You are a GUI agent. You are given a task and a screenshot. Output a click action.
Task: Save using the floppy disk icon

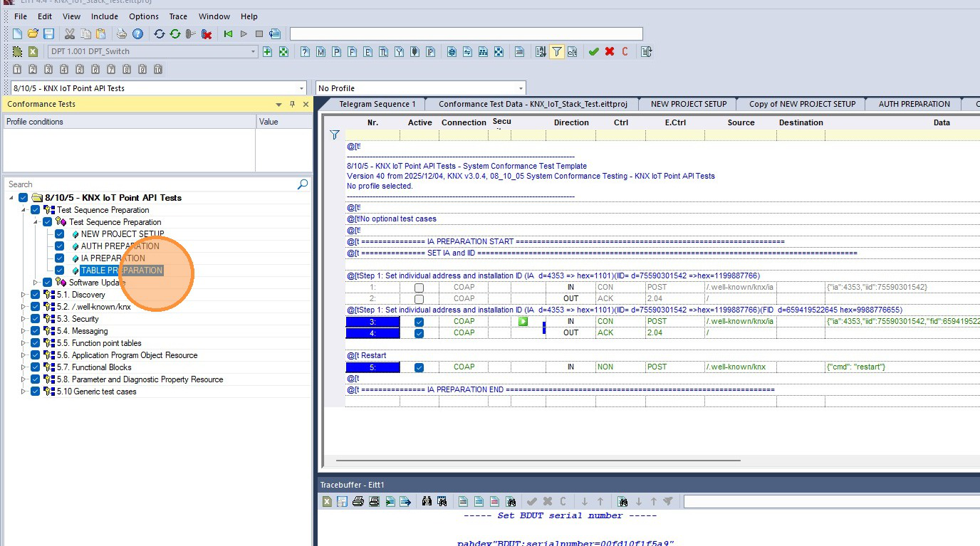click(x=48, y=33)
